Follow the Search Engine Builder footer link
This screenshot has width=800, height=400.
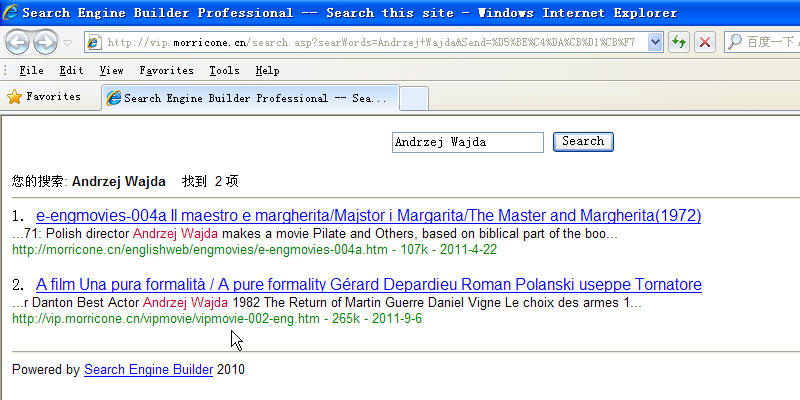point(148,369)
